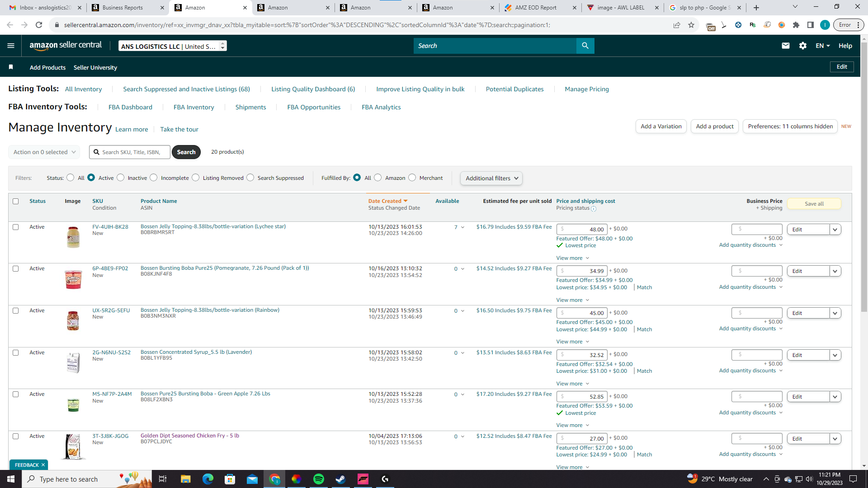Reload the page with refresh icon
The image size is (868, 488).
[39, 25]
